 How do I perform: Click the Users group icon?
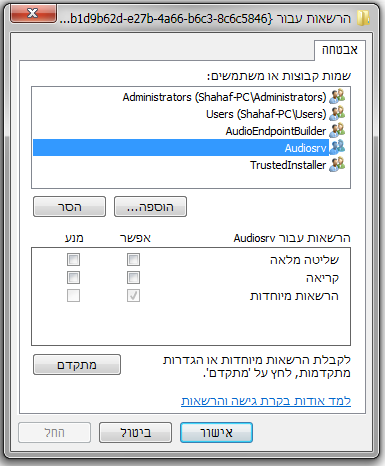coord(337,113)
